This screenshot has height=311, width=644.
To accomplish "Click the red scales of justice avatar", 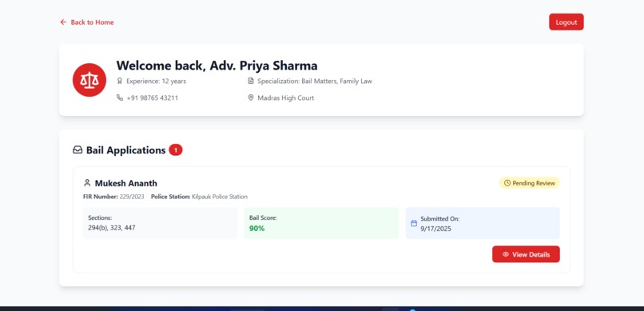I will (x=89, y=80).
